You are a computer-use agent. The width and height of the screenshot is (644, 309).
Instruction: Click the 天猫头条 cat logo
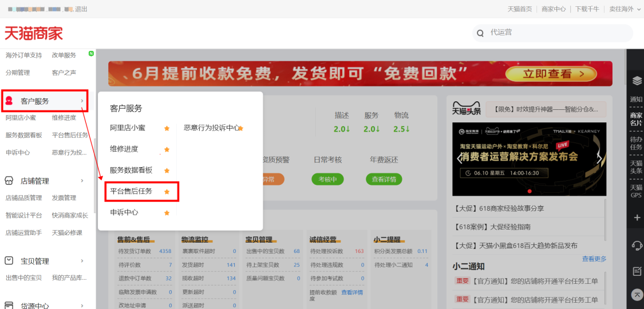[x=467, y=109]
